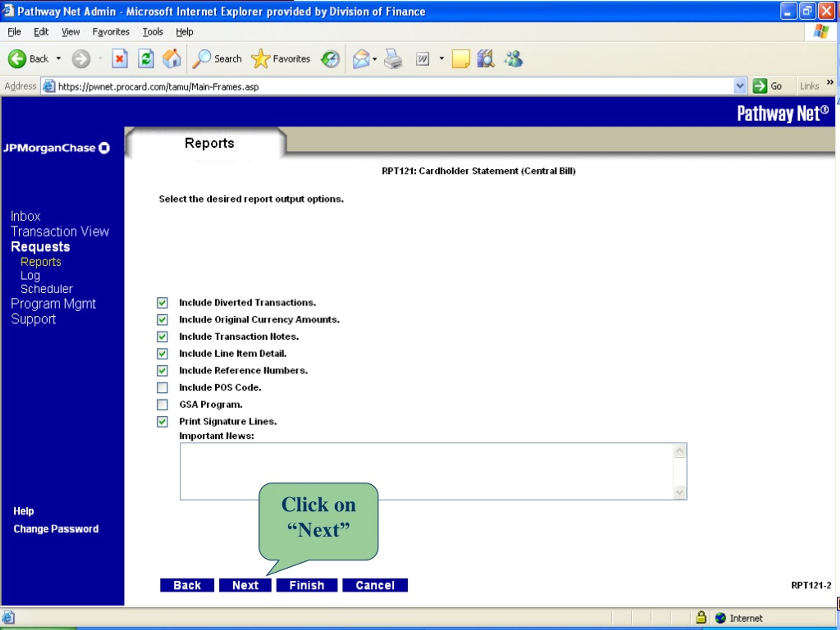The height and width of the screenshot is (630, 840).
Task: Select the Reports tab
Action: tap(209, 143)
